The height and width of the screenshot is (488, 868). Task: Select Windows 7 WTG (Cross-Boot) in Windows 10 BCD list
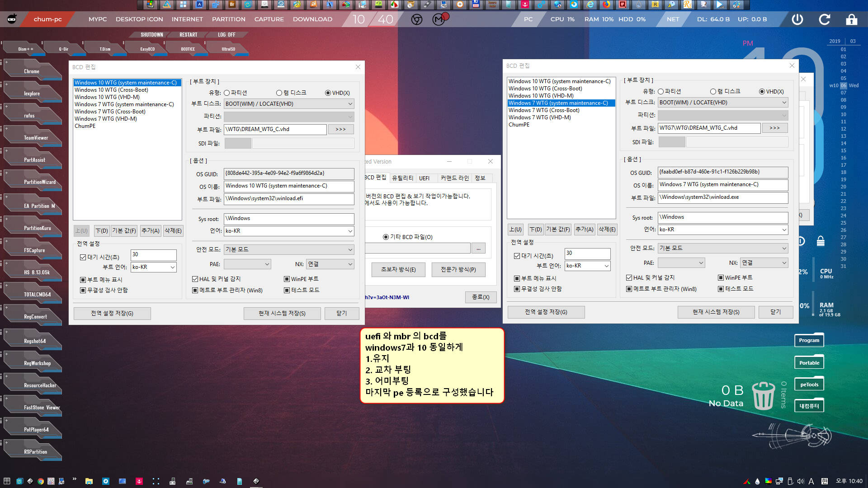[x=110, y=112]
